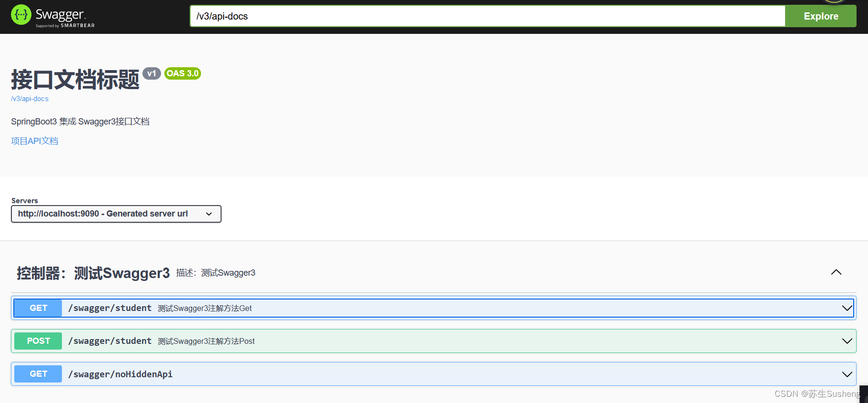Open the 项目API文档 link

pos(35,141)
